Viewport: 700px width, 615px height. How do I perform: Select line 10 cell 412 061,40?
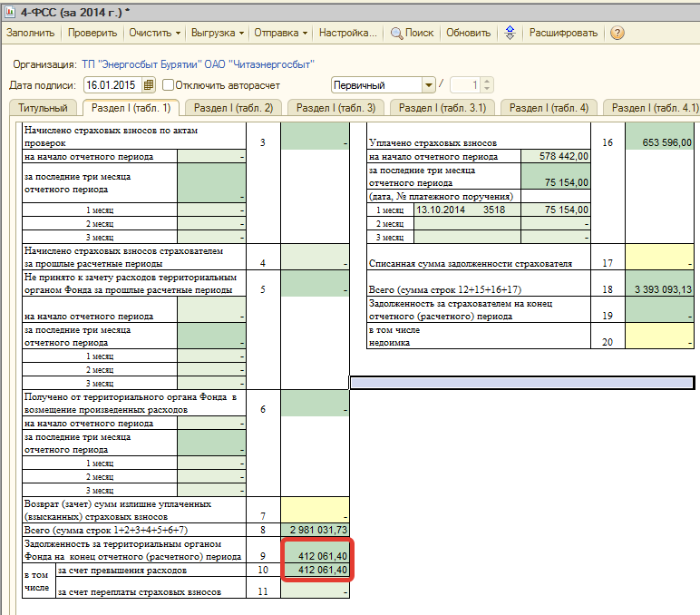pyautogui.click(x=315, y=570)
